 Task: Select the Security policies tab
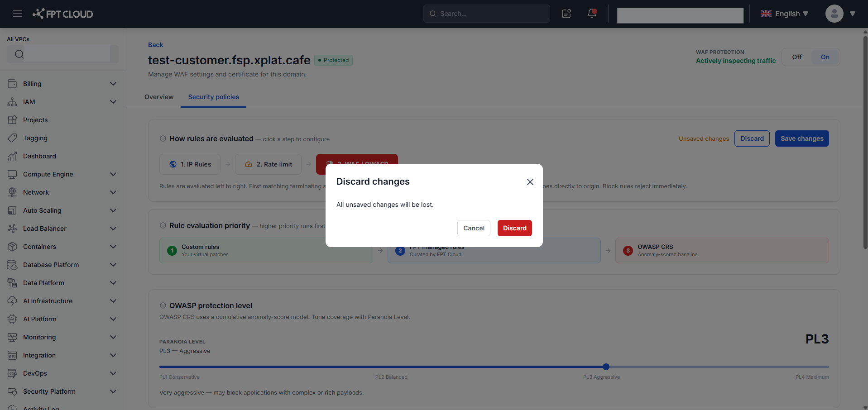pyautogui.click(x=213, y=97)
